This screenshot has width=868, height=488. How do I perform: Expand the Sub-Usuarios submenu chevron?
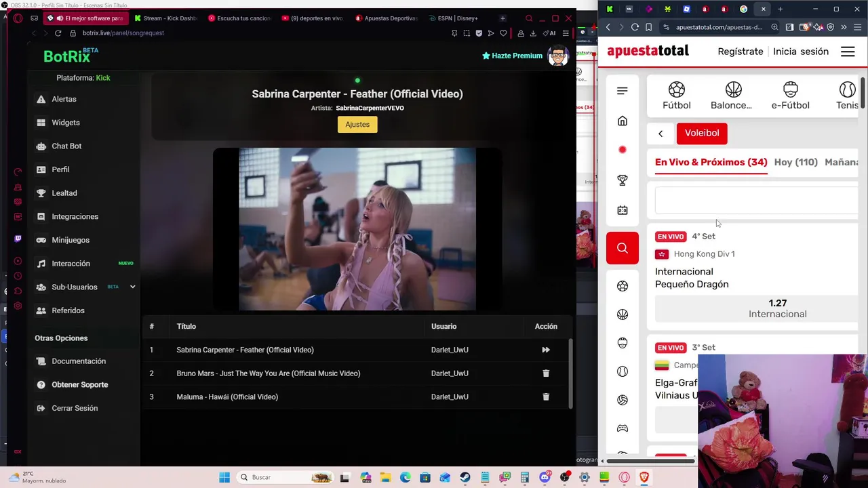132,287
